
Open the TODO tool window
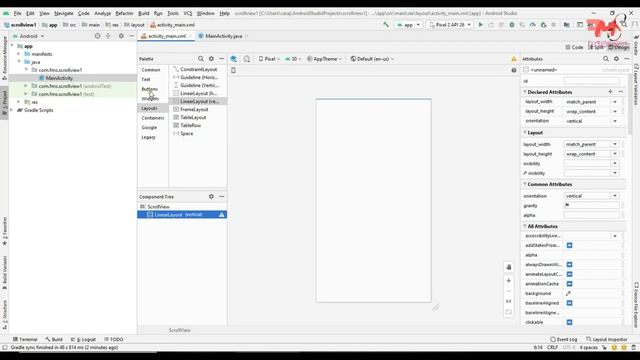(114, 339)
